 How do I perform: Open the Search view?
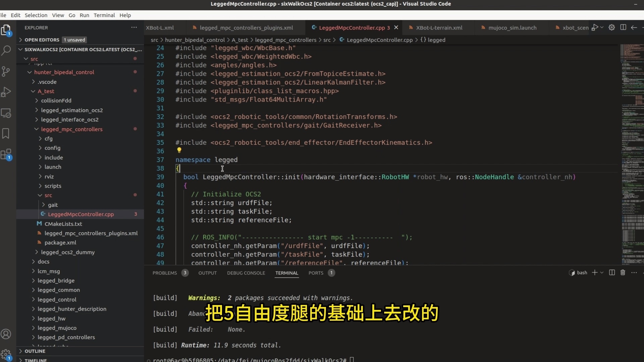click(x=6, y=50)
